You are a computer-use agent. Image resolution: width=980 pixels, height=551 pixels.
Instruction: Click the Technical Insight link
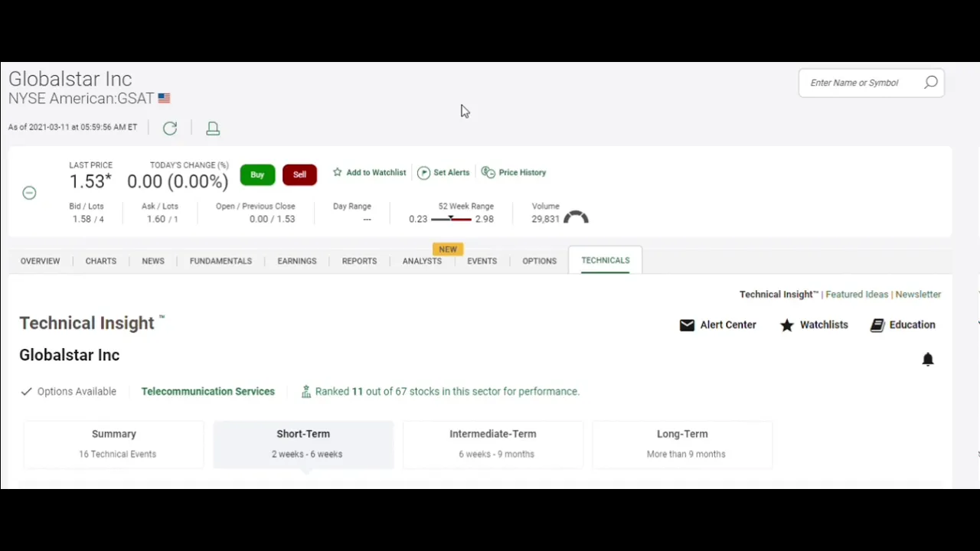point(779,294)
